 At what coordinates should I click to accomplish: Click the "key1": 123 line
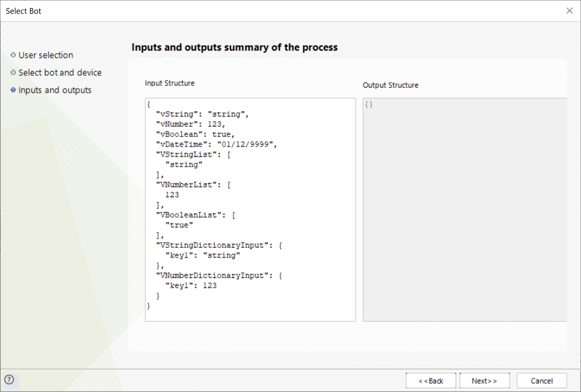(x=191, y=286)
